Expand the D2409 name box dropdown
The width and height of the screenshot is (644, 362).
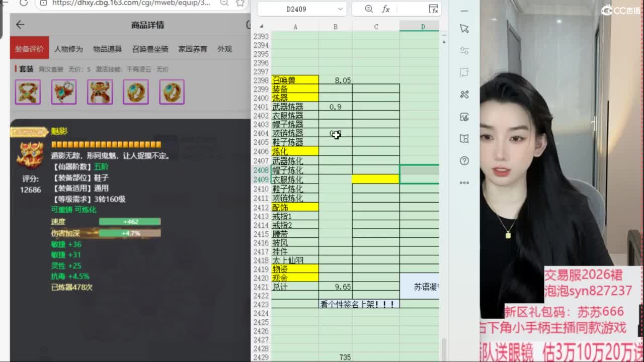(341, 9)
